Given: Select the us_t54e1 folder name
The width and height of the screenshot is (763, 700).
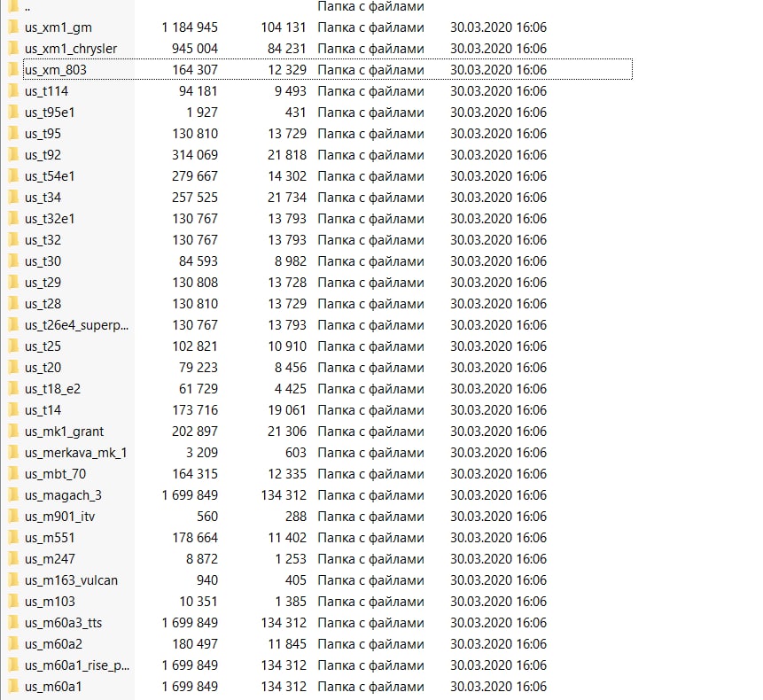Looking at the screenshot, I should coord(50,176).
